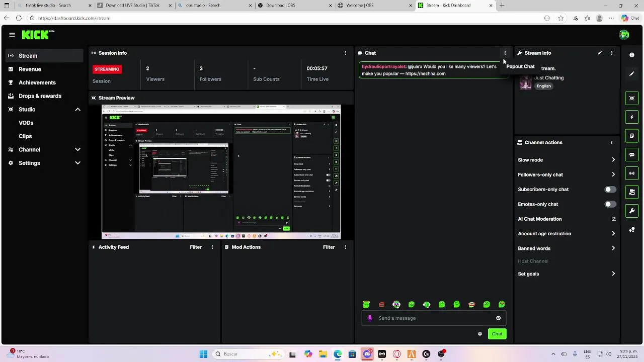Open the hamburger menu beside the Kick logo
Viewport: 644px width, 362px height.
coord(12,35)
